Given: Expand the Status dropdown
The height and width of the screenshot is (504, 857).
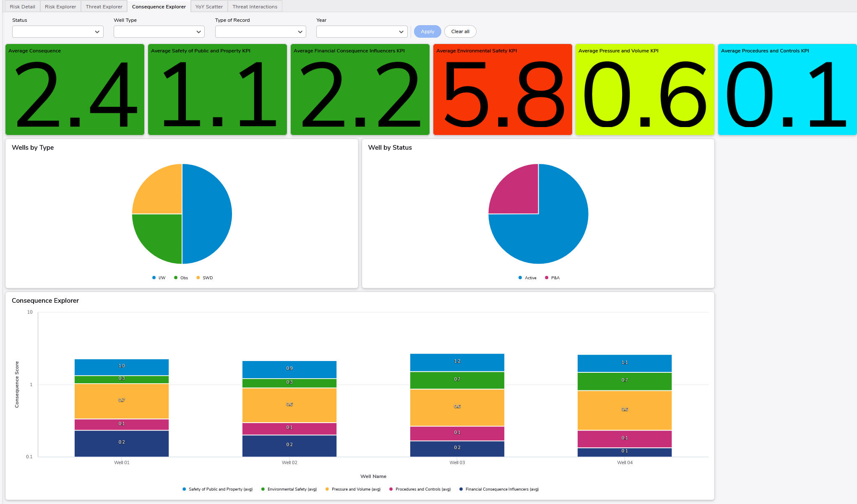Looking at the screenshot, I should tap(58, 32).
